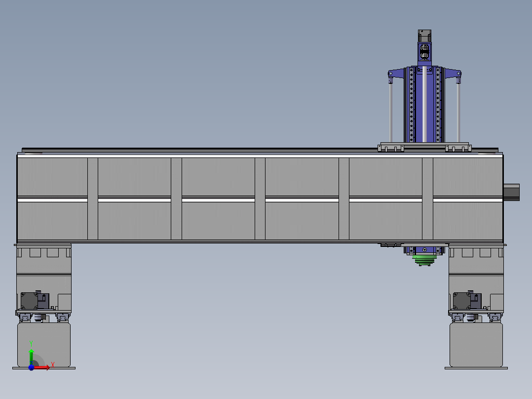
Task: Select the blue Z-axis column plate
Action: [x=424, y=105]
